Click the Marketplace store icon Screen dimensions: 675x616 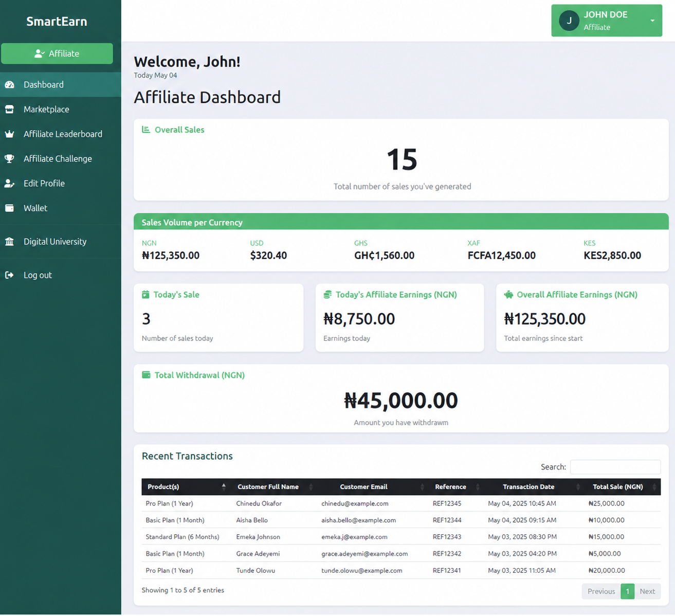pyautogui.click(x=9, y=110)
